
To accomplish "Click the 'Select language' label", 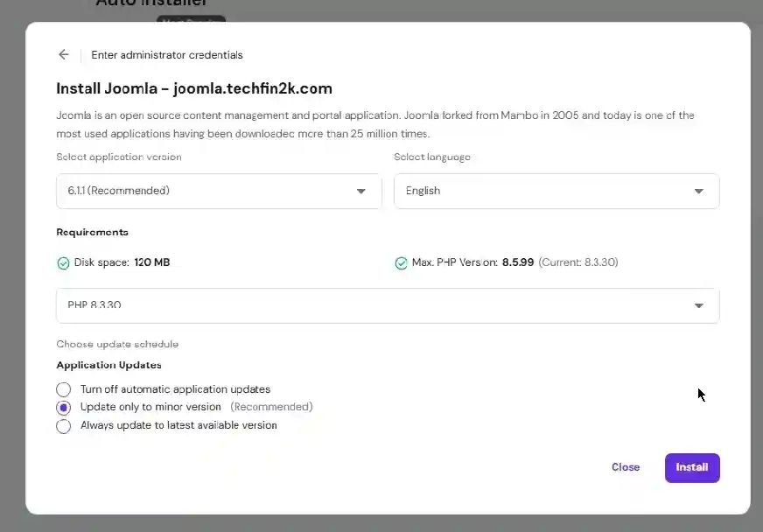I will [x=432, y=157].
